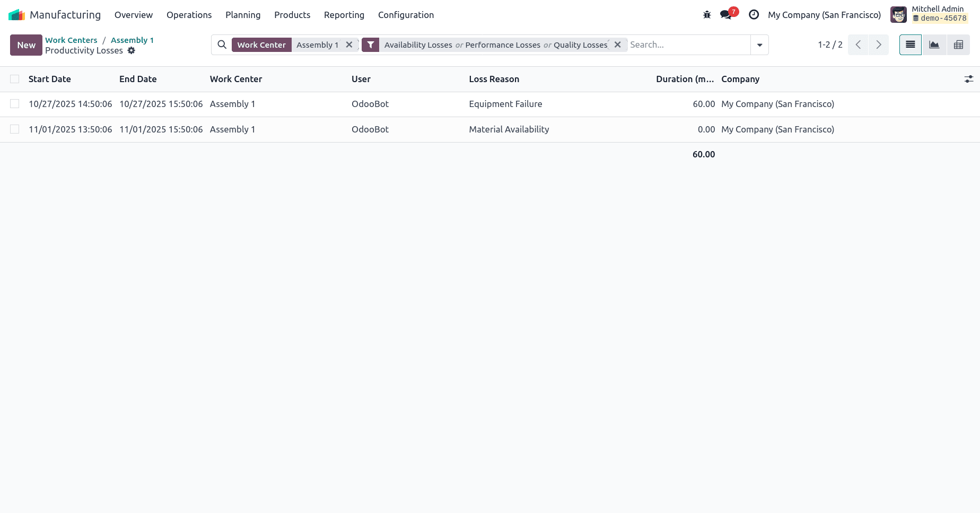Select the list view icon
The width and height of the screenshot is (980, 513).
(910, 45)
